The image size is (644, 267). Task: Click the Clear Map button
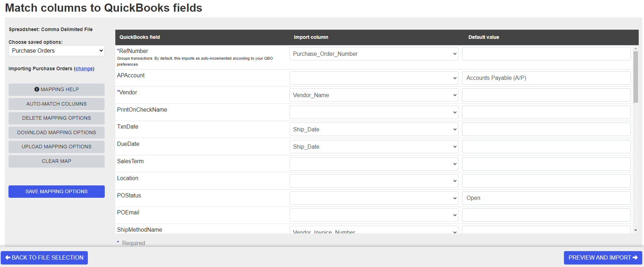(x=56, y=161)
